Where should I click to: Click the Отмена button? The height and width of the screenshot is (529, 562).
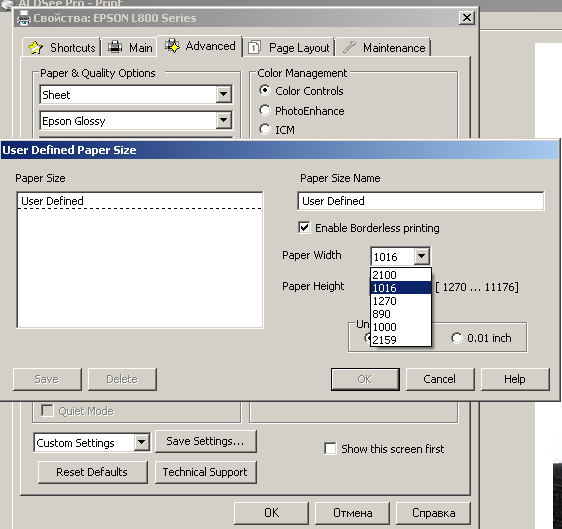(352, 513)
